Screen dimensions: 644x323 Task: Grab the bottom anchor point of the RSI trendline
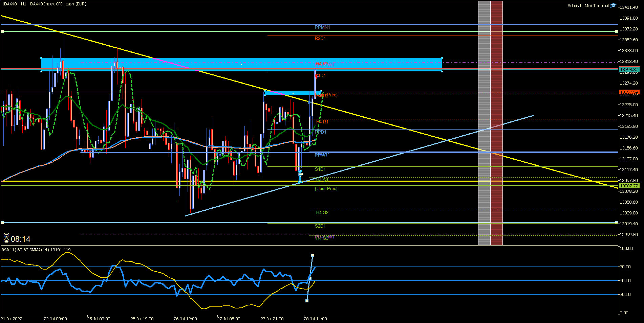tap(307, 301)
